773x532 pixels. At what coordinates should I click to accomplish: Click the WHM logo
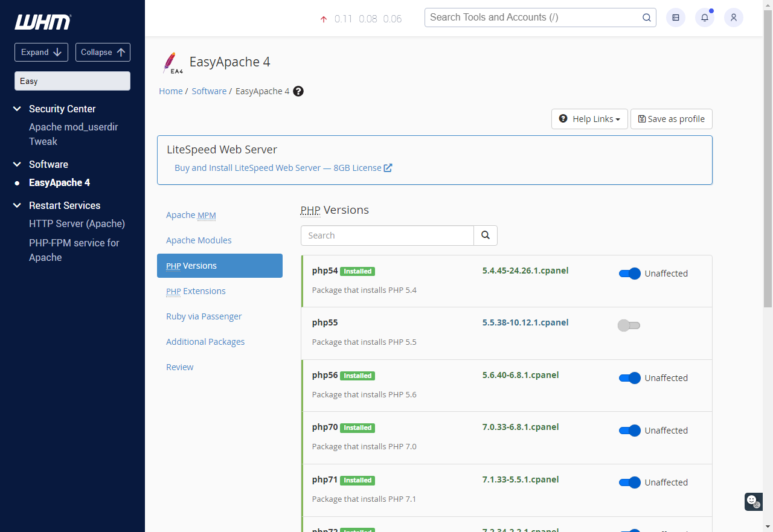pyautogui.click(x=43, y=22)
